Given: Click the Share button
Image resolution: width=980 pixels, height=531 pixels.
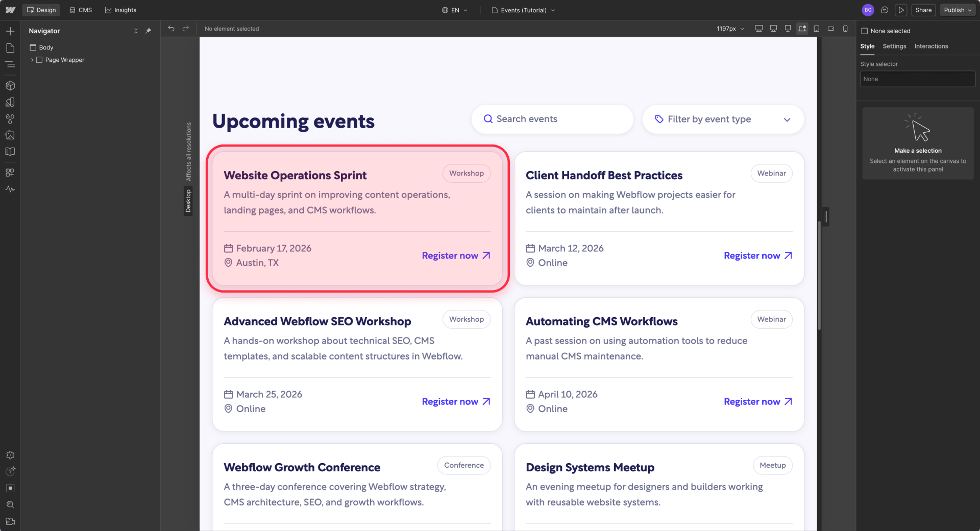Looking at the screenshot, I should click(x=923, y=10).
